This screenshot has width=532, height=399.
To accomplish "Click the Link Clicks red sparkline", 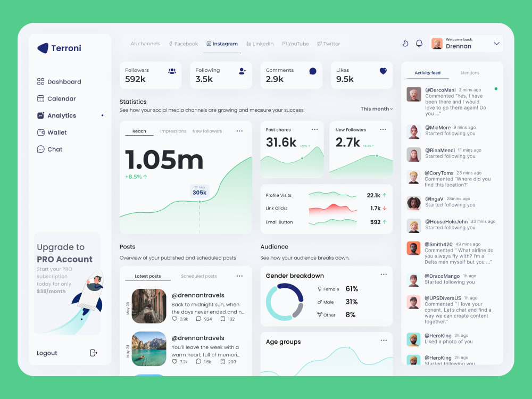I will pos(332,209).
